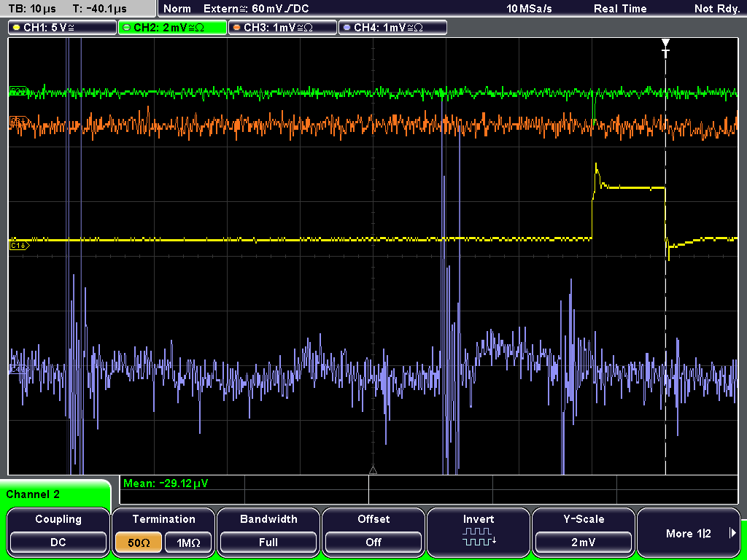This screenshot has height=560, width=747.
Task: Go to More 1|2 menu page
Action: tap(689, 533)
